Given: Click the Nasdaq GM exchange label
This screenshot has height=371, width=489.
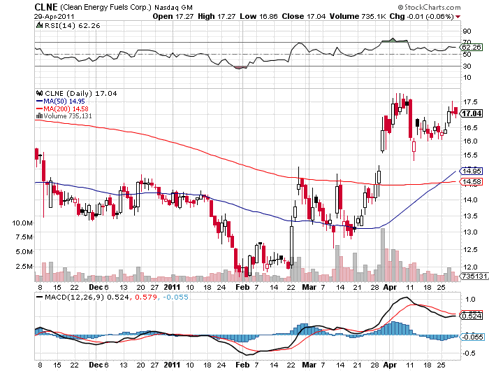Looking at the screenshot, I should [173, 7].
